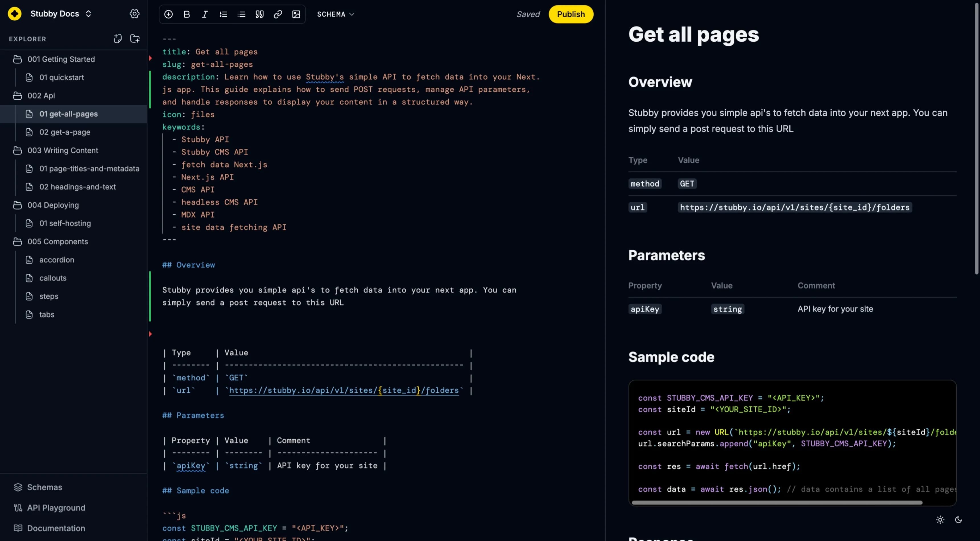Select the 02 get-a-page tree item
The width and height of the screenshot is (980, 541).
click(65, 132)
